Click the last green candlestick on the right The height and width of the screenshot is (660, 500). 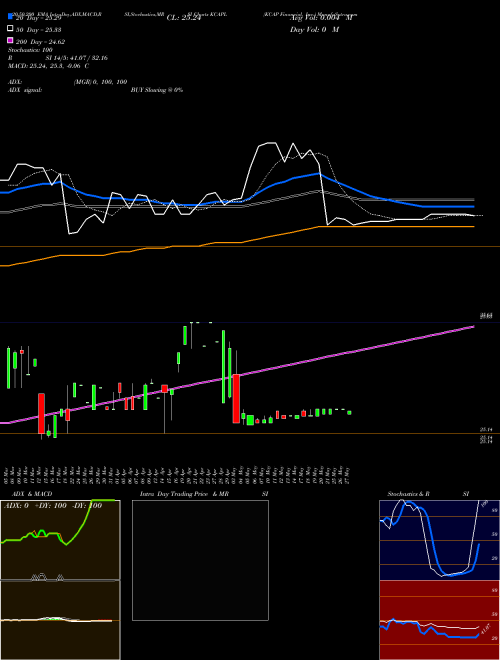pyautogui.click(x=349, y=412)
